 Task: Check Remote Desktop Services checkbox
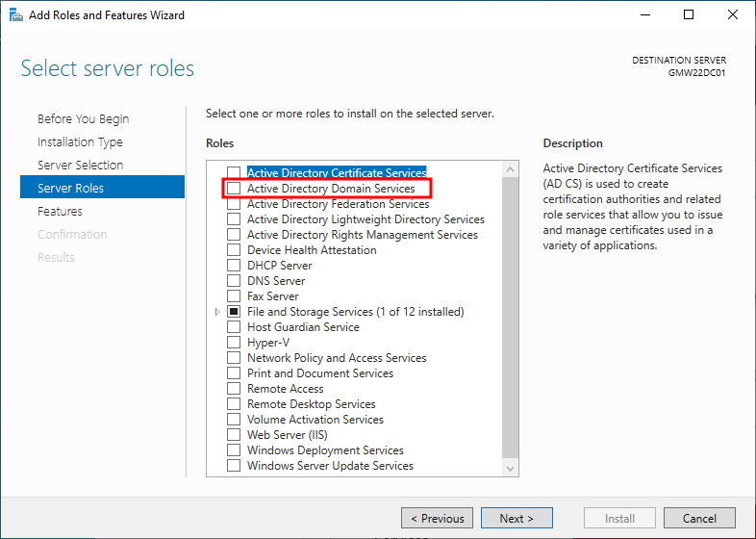coord(234,404)
